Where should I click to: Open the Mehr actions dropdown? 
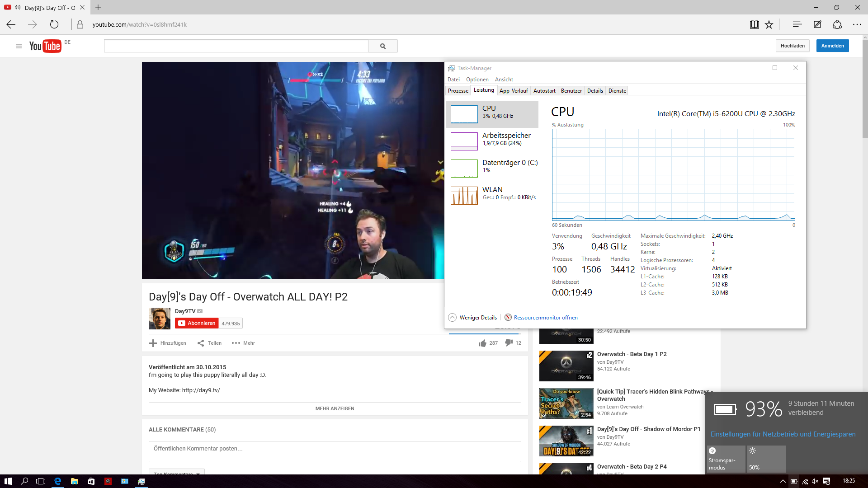click(x=243, y=343)
